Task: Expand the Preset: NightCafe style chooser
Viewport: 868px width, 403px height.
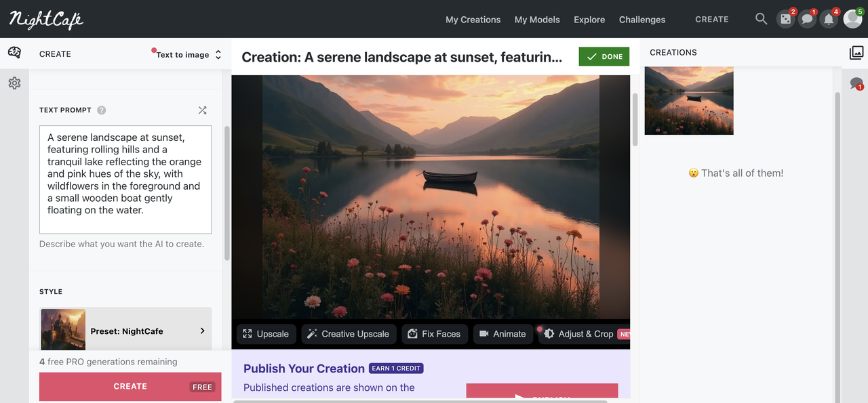Action: (125, 331)
